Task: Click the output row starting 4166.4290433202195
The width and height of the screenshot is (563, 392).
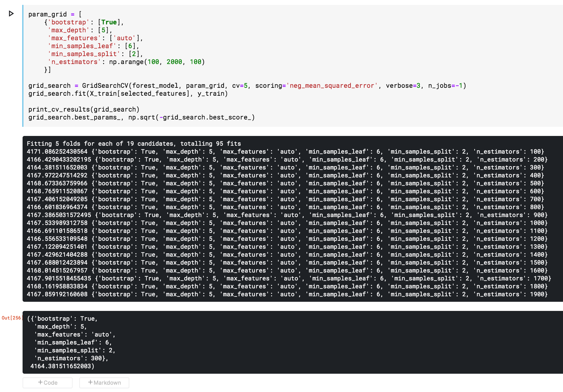Action: tap(287, 159)
